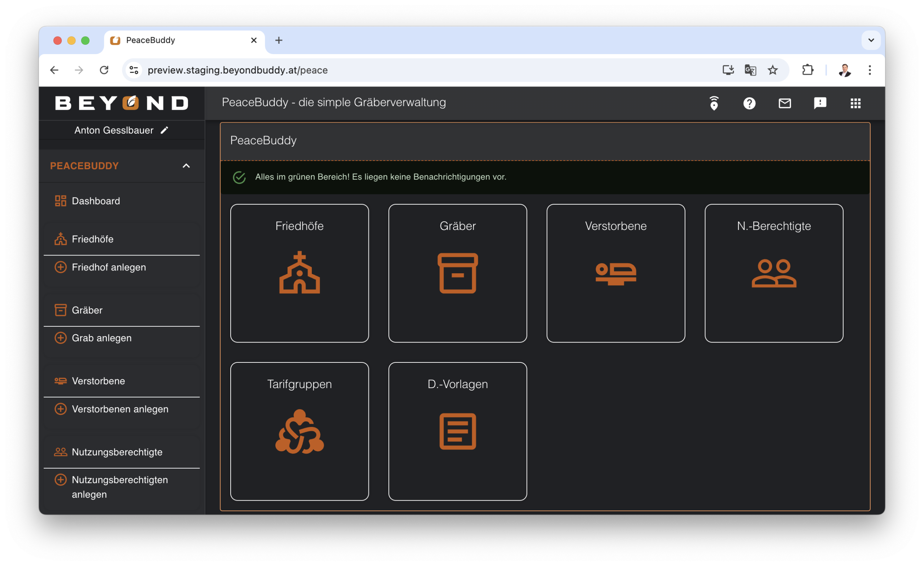Screen dimensions: 924x566
Task: Open Chrome tab search dropdown arrow
Action: point(871,40)
